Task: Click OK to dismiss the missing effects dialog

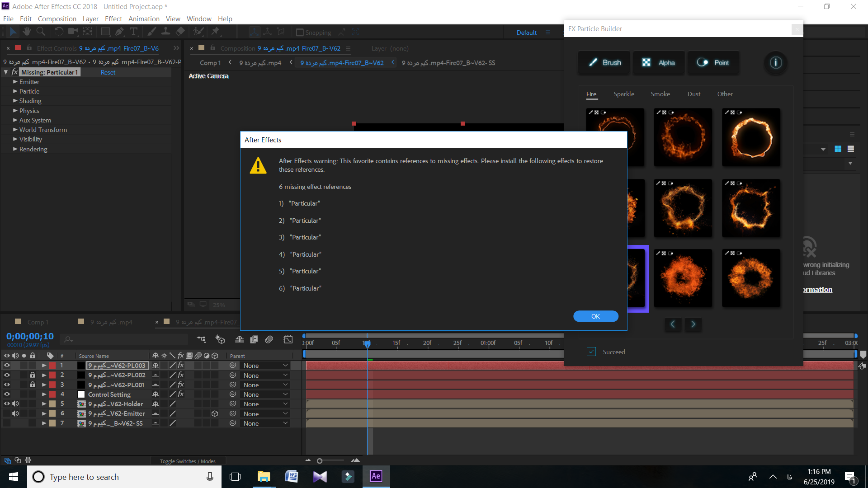Action: coord(595,316)
